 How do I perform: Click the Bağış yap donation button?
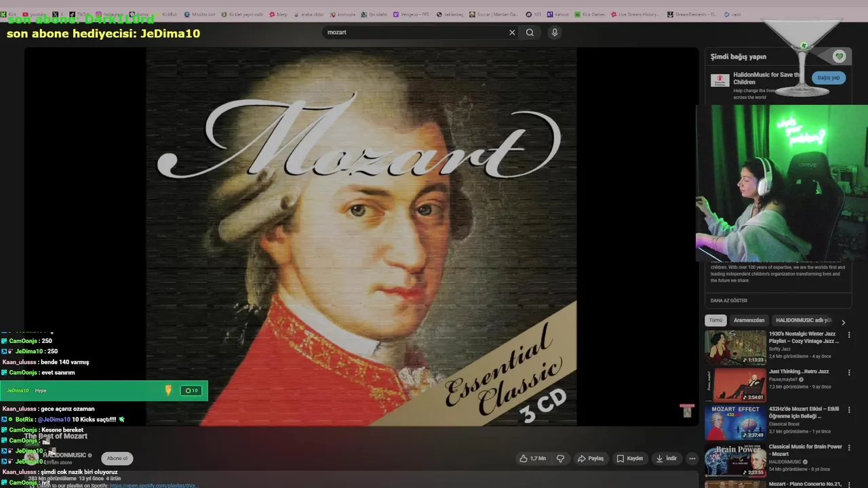828,78
